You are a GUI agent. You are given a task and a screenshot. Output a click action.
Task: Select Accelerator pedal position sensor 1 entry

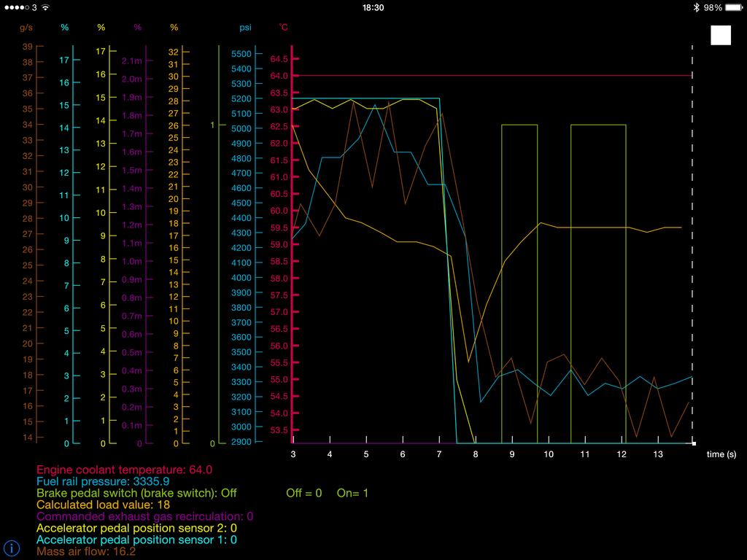[136, 540]
